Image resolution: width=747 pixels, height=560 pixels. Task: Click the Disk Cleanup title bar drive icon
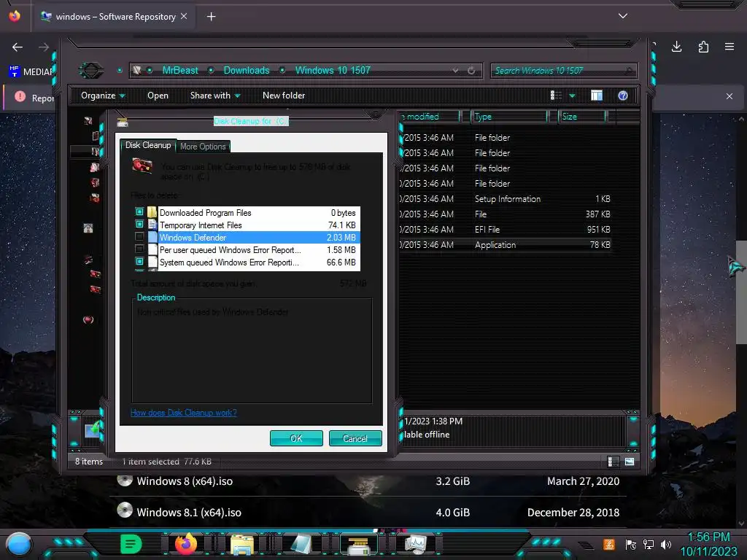(x=123, y=122)
